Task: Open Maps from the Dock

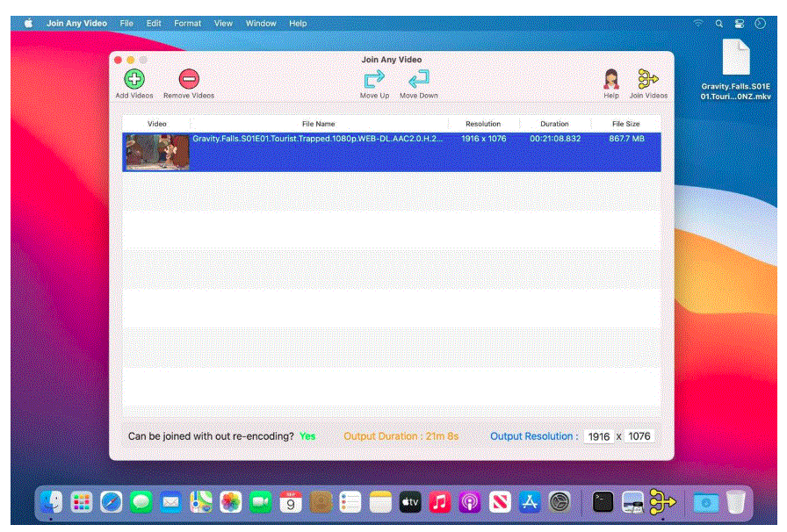Action: (201, 502)
